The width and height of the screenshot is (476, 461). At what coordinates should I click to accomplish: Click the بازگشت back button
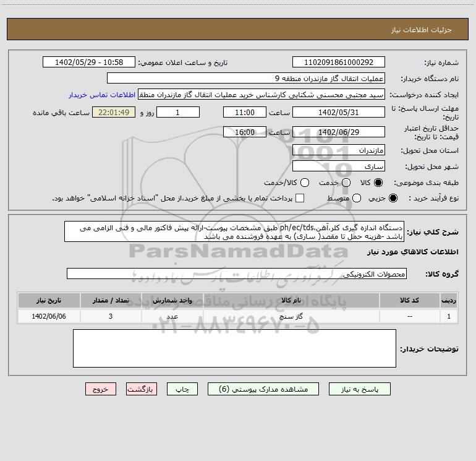coord(142,389)
